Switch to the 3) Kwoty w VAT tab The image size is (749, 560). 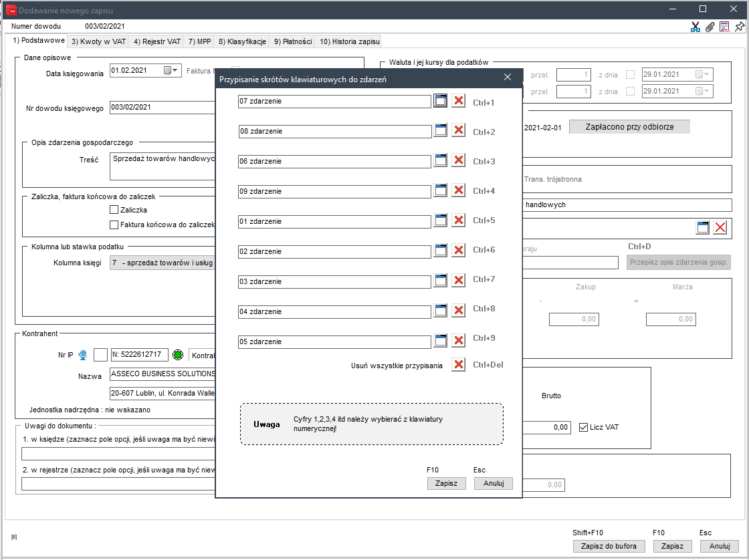point(98,41)
